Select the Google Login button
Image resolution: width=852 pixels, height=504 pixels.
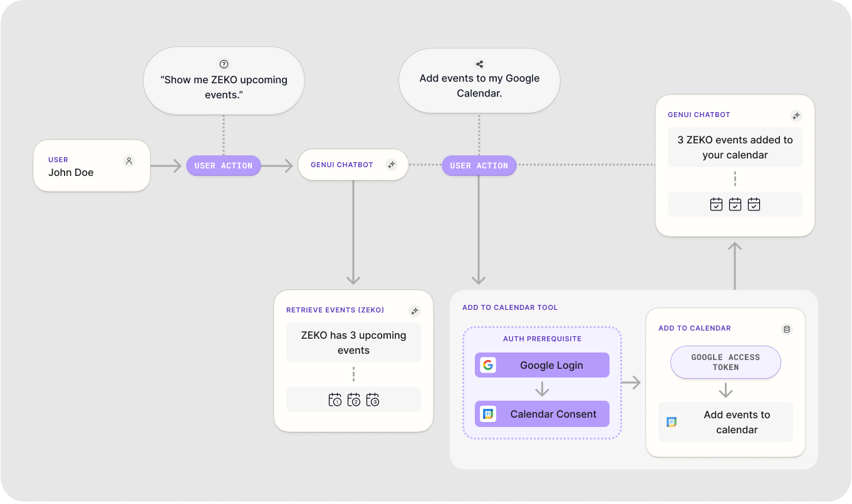[x=542, y=365]
